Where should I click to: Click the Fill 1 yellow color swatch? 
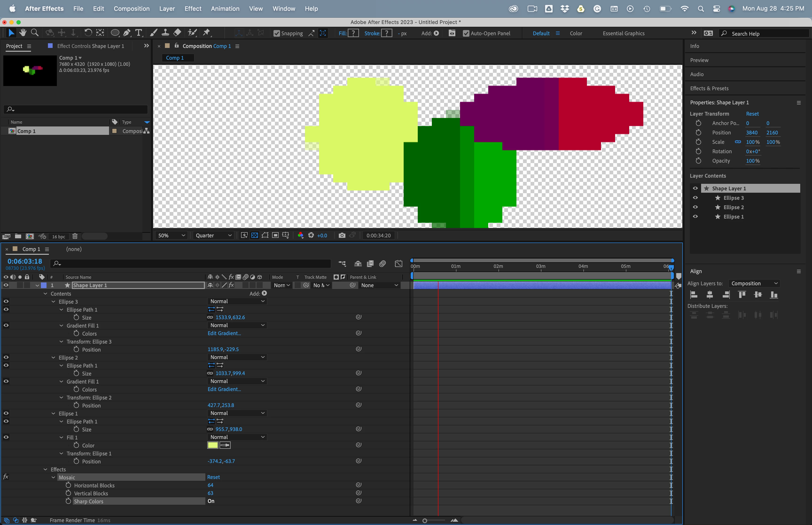click(213, 445)
